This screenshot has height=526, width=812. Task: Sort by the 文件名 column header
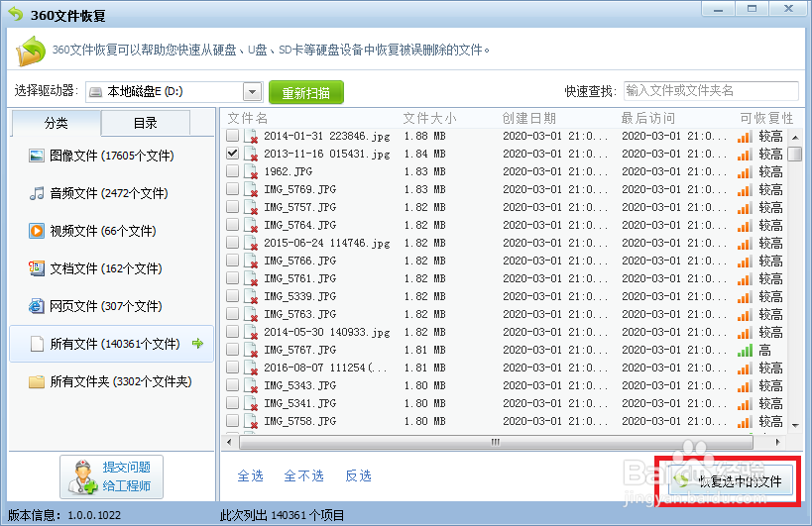248,119
